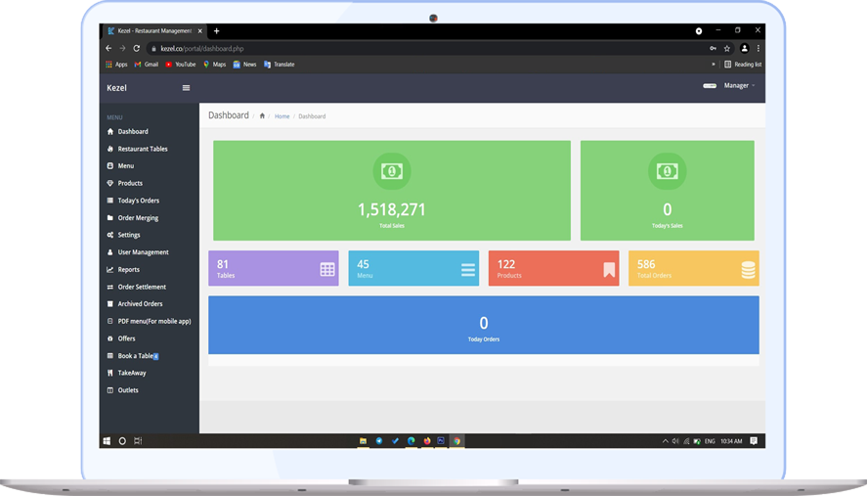This screenshot has height=496, width=868.
Task: Toggle the sidebar with the hamburger icon
Action: [186, 88]
